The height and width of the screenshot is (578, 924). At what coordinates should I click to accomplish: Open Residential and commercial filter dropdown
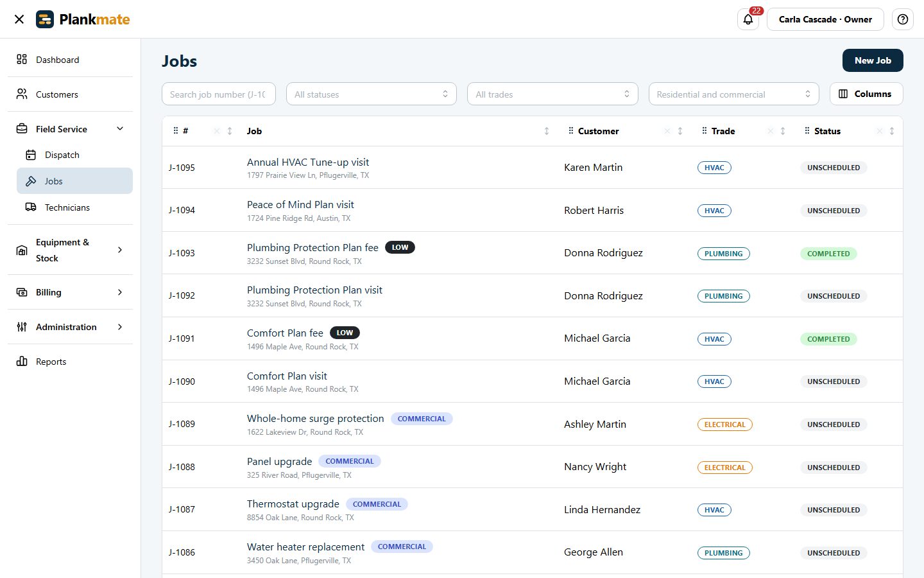point(734,94)
